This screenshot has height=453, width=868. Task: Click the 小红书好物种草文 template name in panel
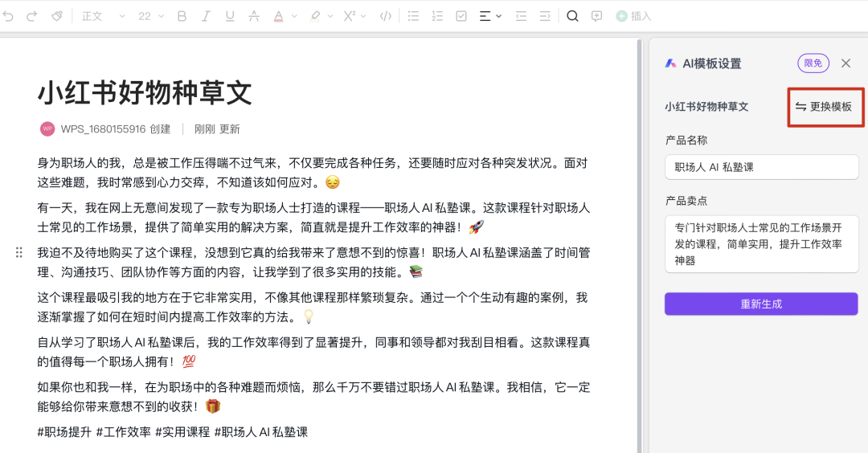[707, 107]
